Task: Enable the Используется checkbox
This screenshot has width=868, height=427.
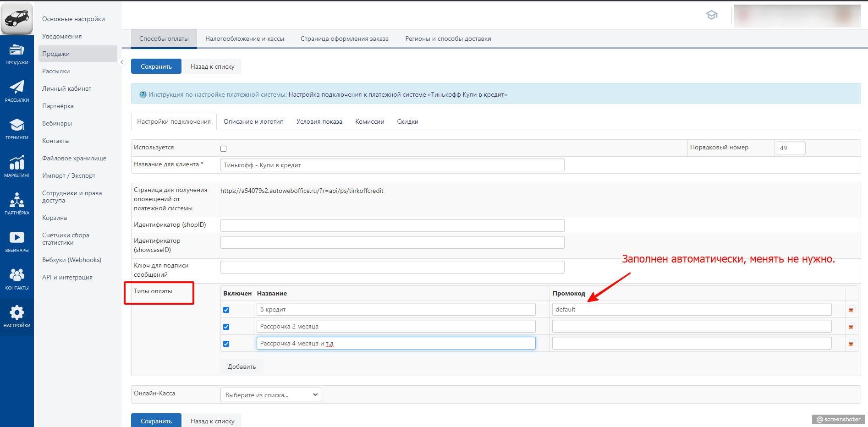Action: tap(224, 149)
